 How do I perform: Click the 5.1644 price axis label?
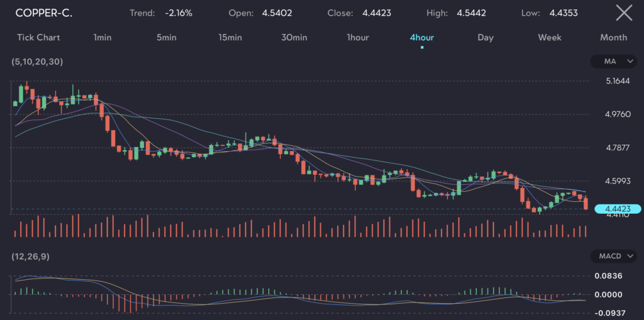(617, 81)
